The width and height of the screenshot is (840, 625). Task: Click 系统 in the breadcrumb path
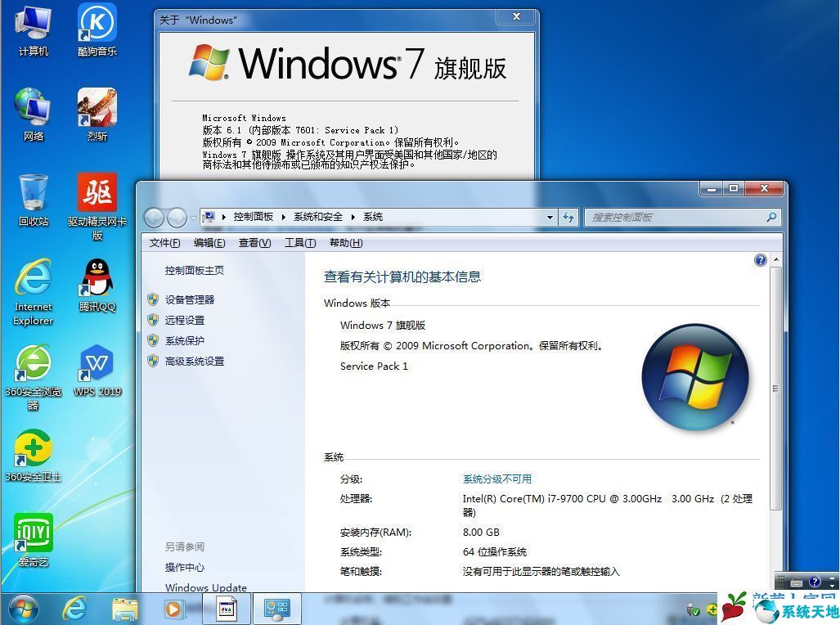pyautogui.click(x=373, y=217)
